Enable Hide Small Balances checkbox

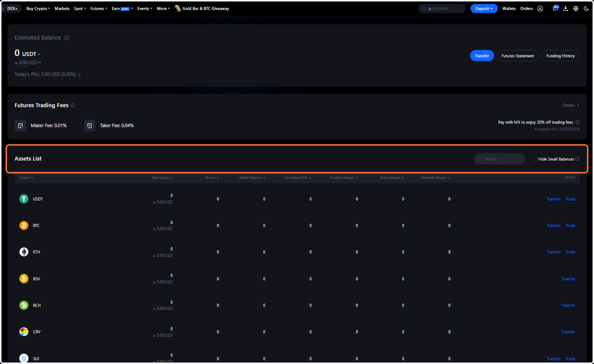point(535,159)
